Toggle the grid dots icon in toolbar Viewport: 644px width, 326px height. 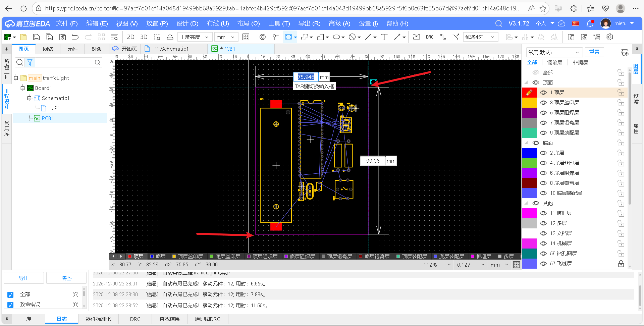[246, 37]
